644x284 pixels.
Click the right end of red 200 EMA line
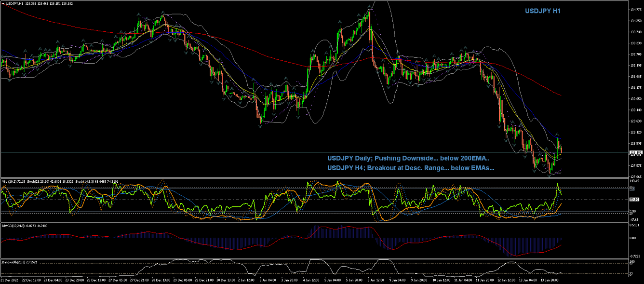click(561, 95)
